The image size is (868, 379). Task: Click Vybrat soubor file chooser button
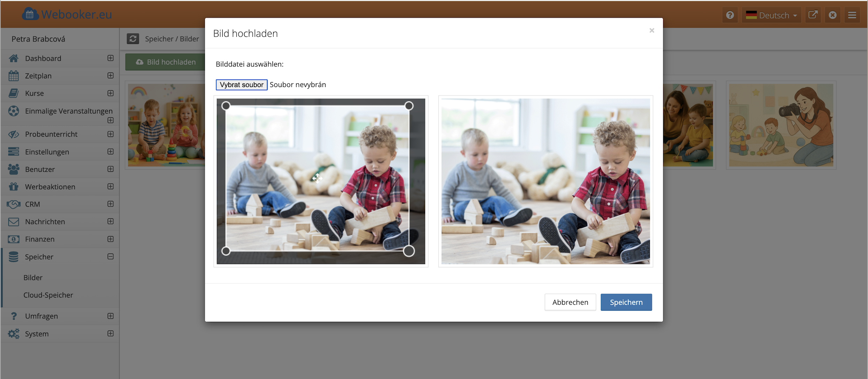242,85
